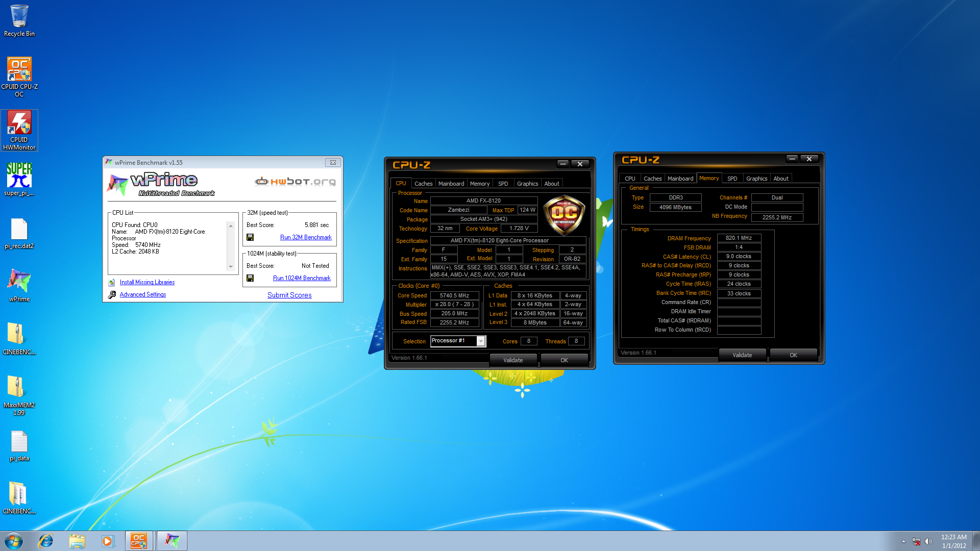Click save icon for 1024M score

pyautogui.click(x=250, y=278)
